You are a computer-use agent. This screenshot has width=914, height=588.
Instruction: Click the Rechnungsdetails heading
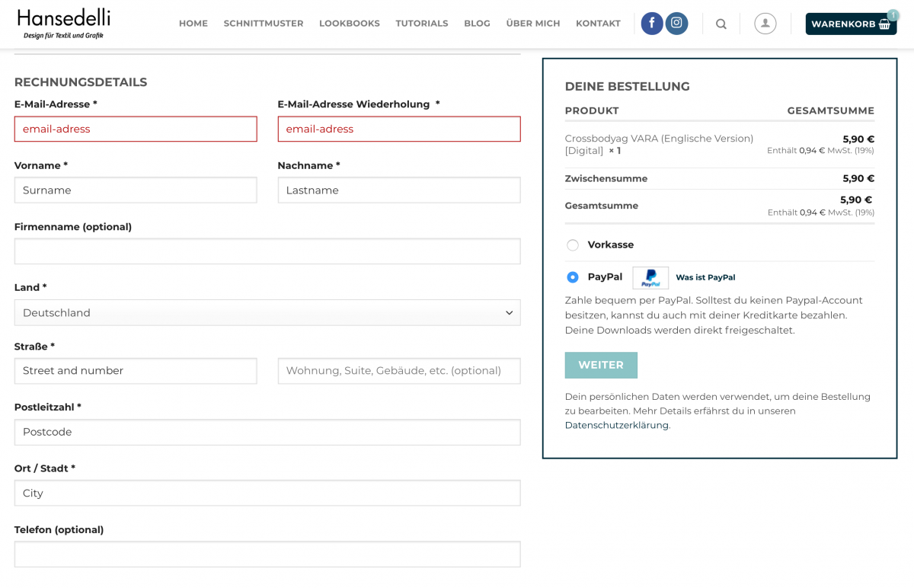click(x=81, y=82)
